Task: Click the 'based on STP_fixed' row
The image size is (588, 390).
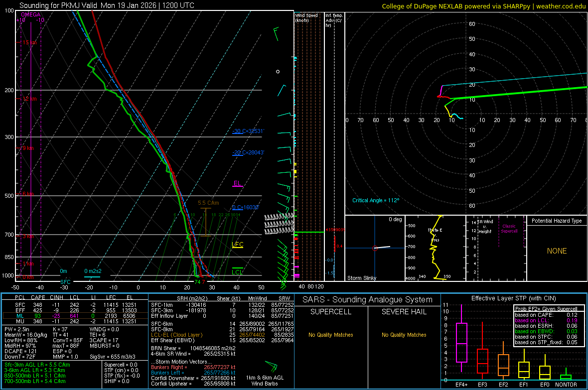Action: point(546,342)
